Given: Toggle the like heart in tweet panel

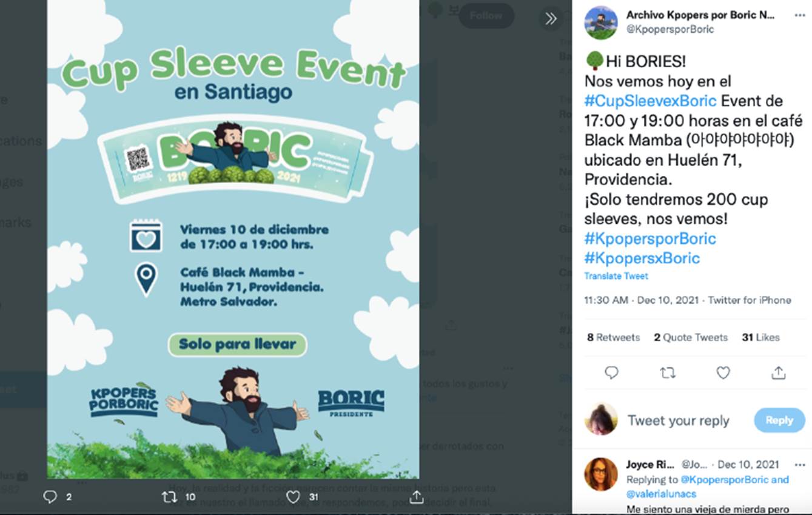Looking at the screenshot, I should (723, 372).
